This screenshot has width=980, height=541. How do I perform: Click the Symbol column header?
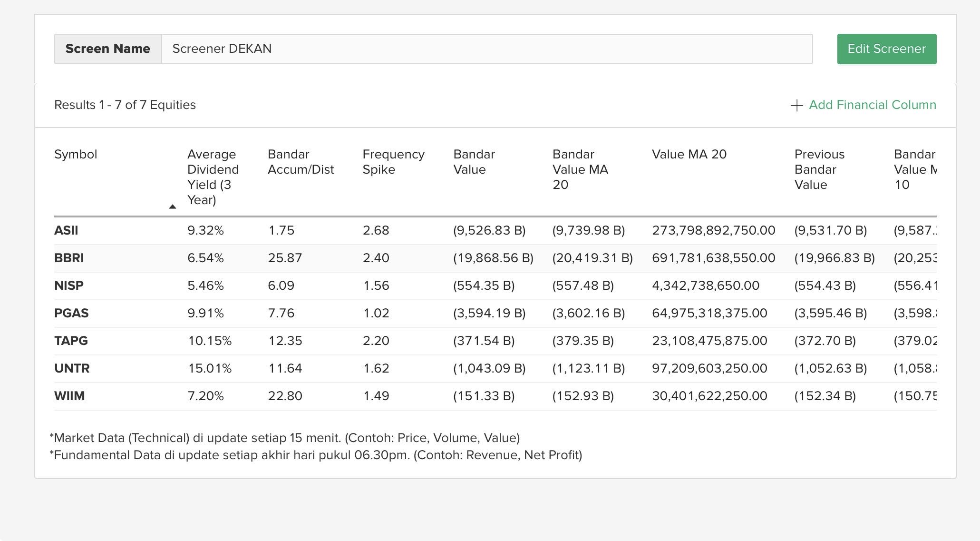[x=76, y=154]
